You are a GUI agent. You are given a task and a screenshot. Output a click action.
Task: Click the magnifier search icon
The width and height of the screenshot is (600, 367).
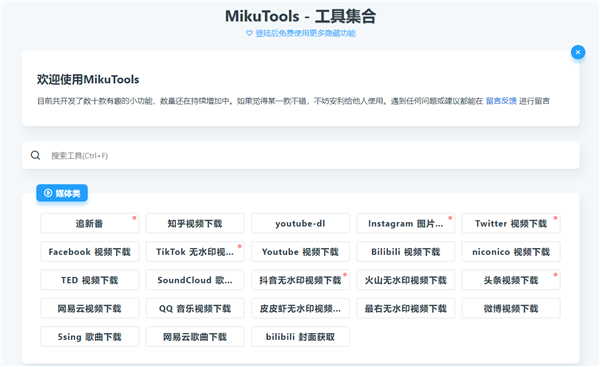click(36, 155)
